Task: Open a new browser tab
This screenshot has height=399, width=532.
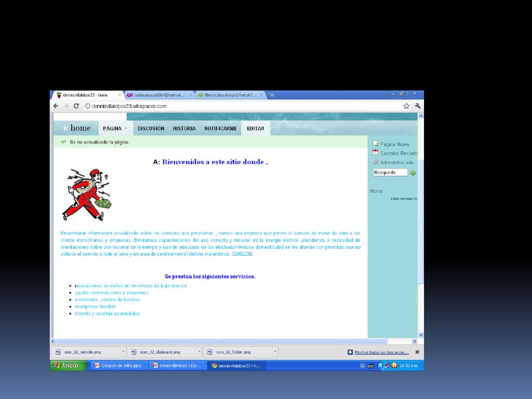Action: coord(272,95)
